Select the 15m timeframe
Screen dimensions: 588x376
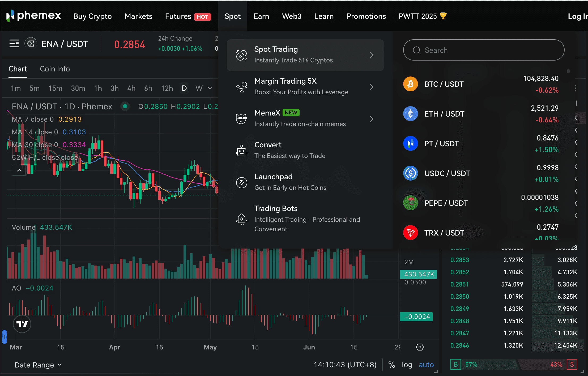click(56, 88)
